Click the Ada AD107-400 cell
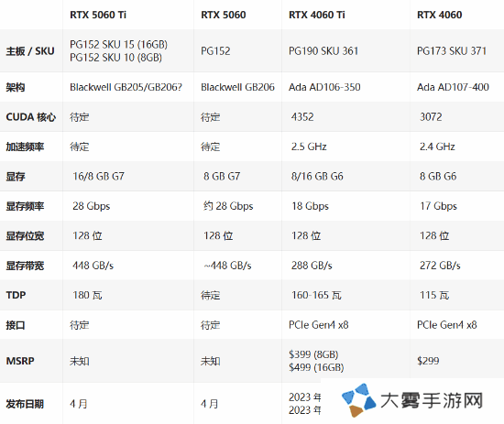504x424 pixels. click(453, 87)
